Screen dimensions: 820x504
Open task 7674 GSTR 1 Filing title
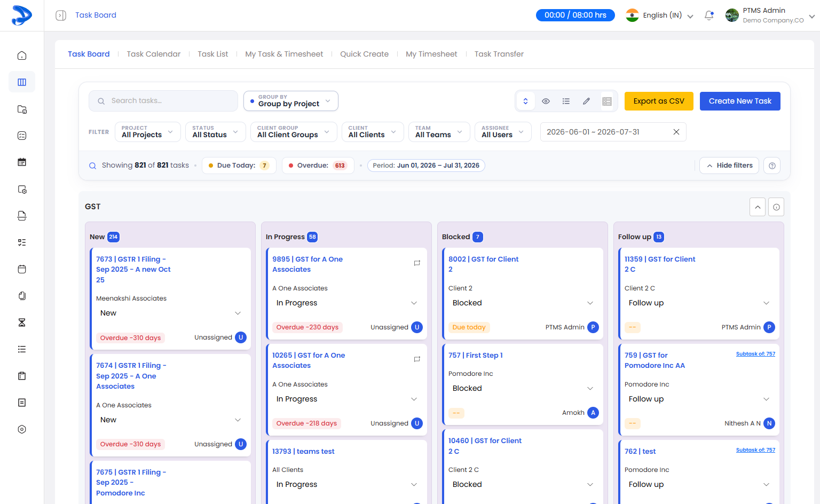click(131, 376)
